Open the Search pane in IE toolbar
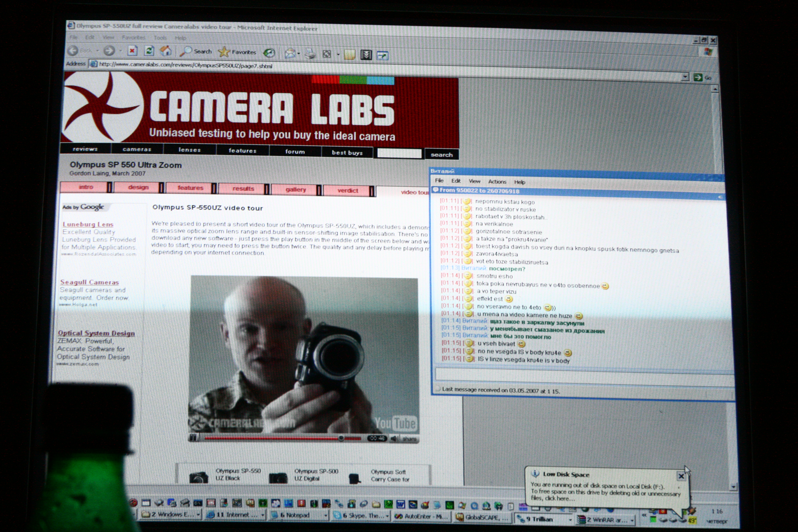This screenshot has height=532, width=798. (196, 52)
